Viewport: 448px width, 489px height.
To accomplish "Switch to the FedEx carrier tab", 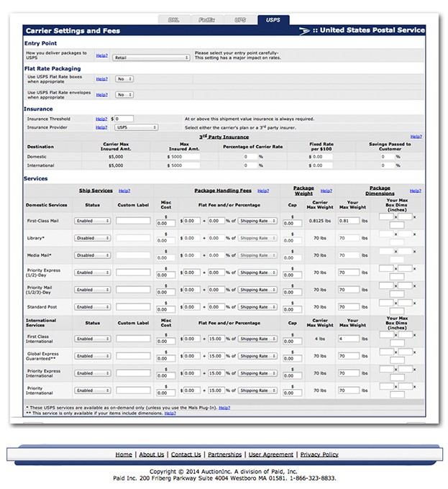I will [x=206, y=20].
